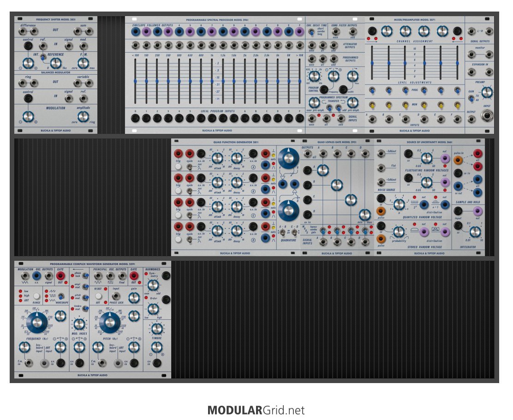Viewport: 513px width, 420px height.
Task: Toggle the blue PROC switch for channel A
Action: click(372, 90)
